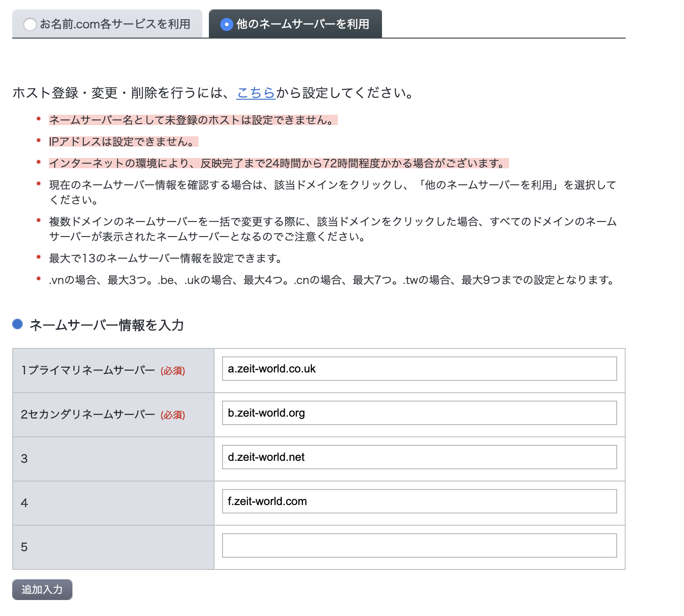Focus the secondary nameserver field b.zeit-world.org
Screen dimensions: 684x616
[x=419, y=413]
